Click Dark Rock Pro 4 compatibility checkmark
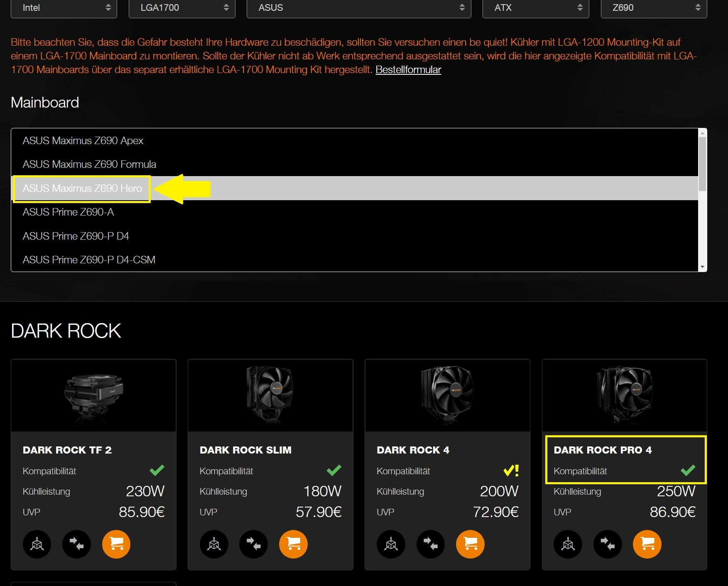728x586 pixels. [x=688, y=470]
